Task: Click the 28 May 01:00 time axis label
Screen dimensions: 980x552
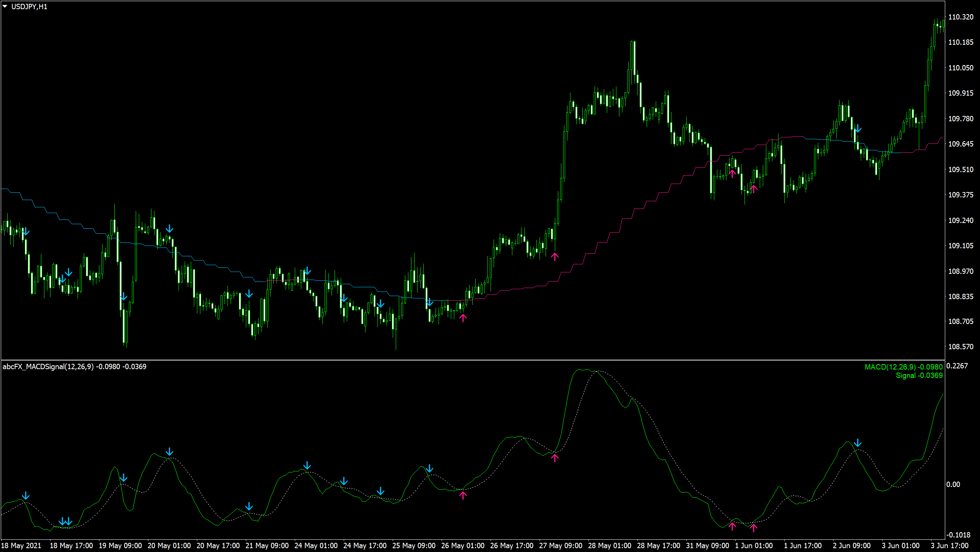Action: (x=609, y=545)
